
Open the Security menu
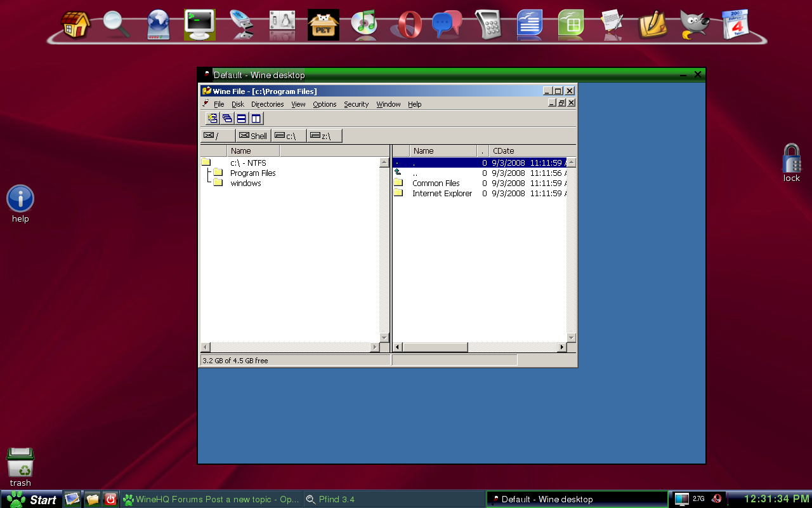click(x=356, y=104)
